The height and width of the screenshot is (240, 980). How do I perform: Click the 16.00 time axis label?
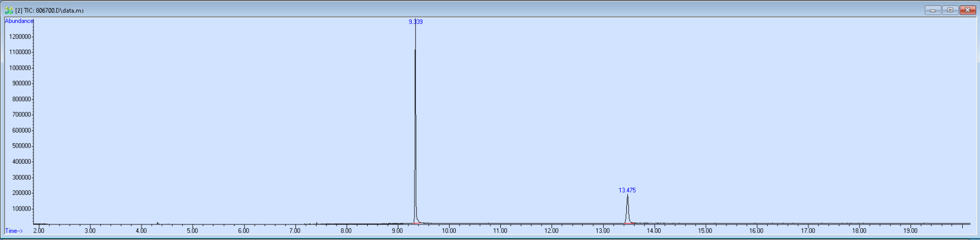[x=757, y=231]
